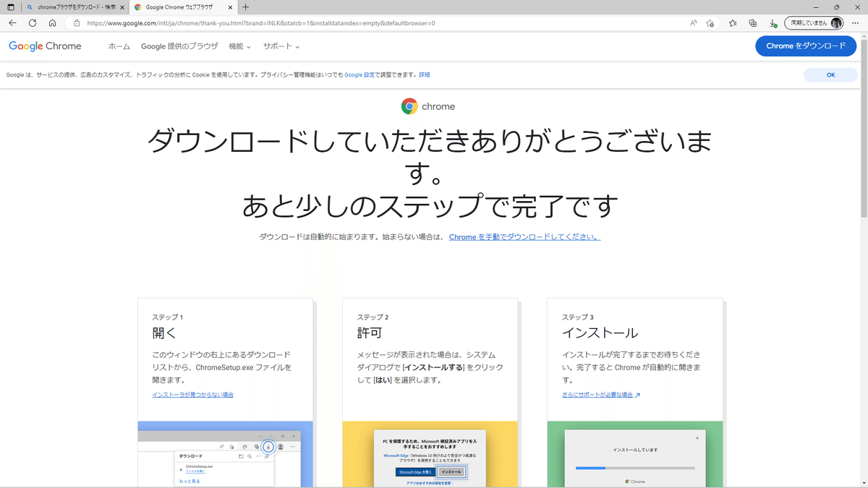Screen dimensions: 868x488
Task: Go back to the previous page
Action: coord(12,23)
